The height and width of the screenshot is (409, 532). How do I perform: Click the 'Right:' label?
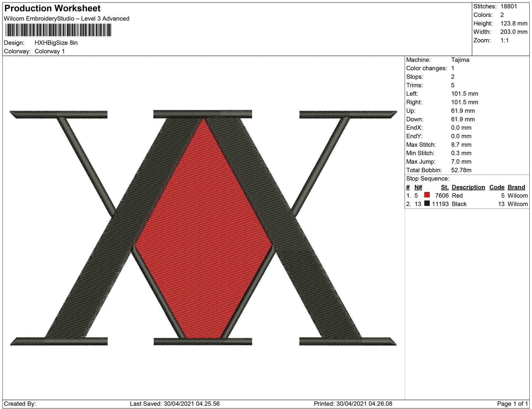414,102
